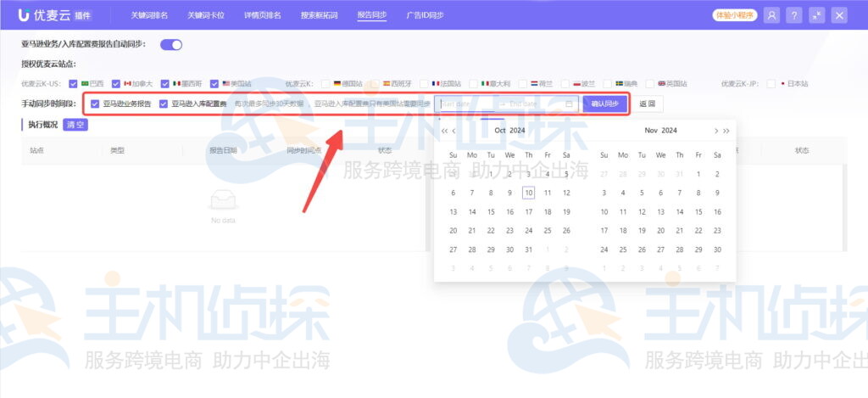Open the 关键词排名 tab
The height and width of the screenshot is (398, 868).
(149, 15)
